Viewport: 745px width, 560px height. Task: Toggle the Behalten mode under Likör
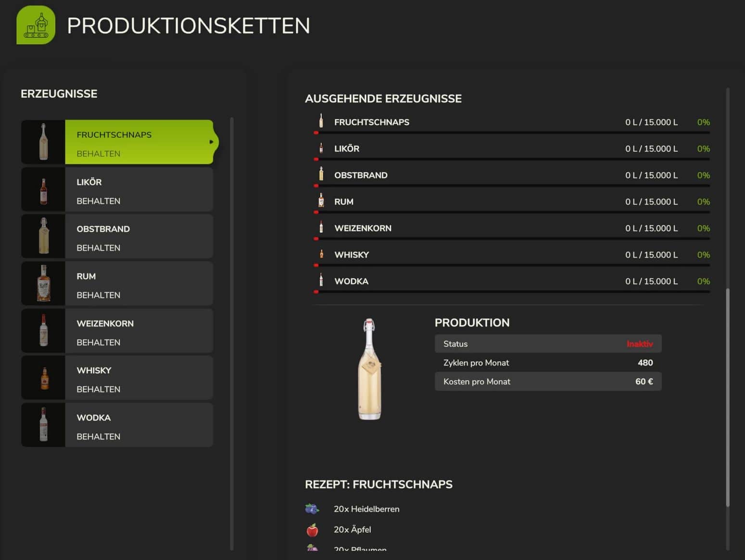pos(98,201)
